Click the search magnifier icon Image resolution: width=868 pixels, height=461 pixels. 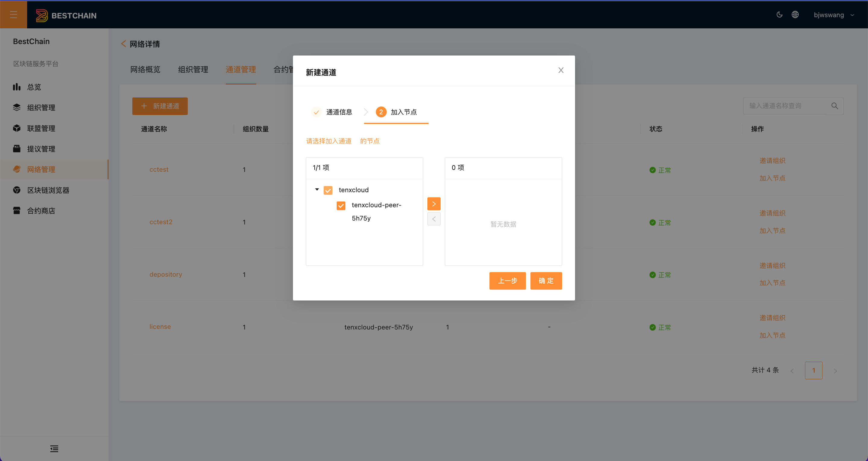[835, 106]
